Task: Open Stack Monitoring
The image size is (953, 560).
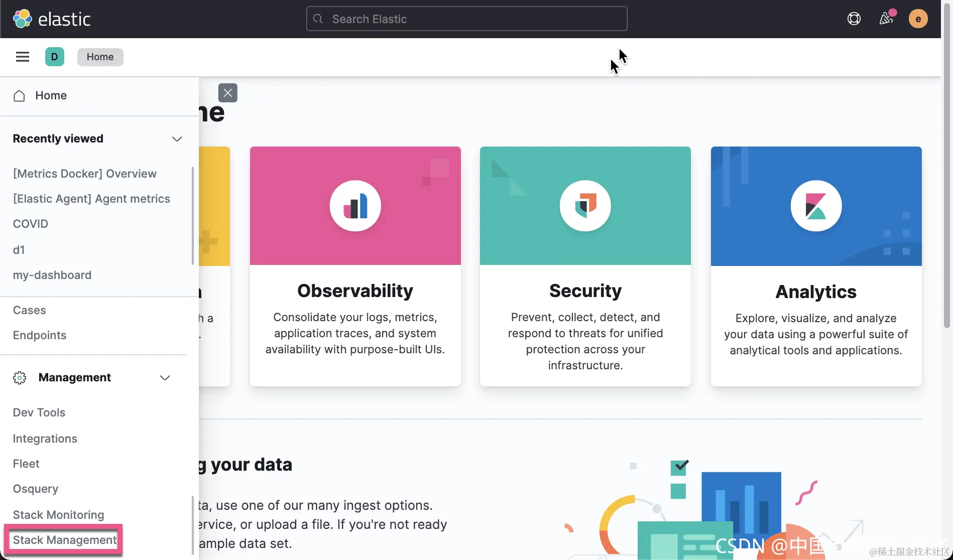Action: (x=59, y=515)
